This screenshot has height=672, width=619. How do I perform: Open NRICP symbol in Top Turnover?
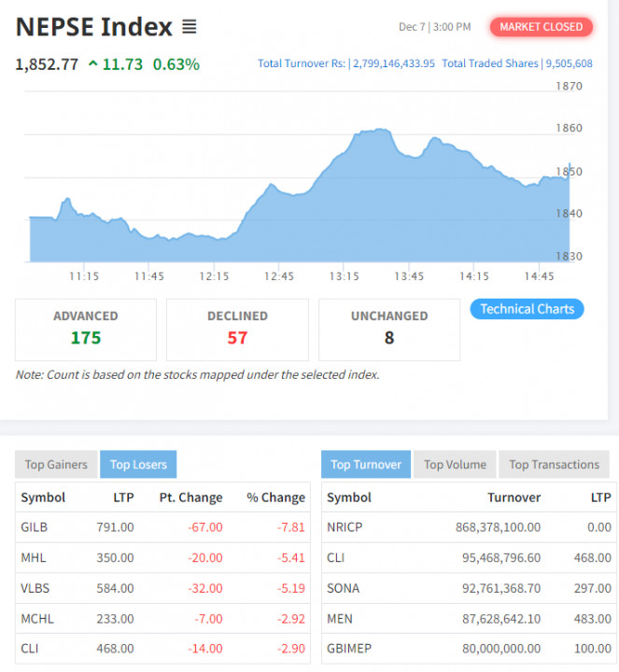345,526
